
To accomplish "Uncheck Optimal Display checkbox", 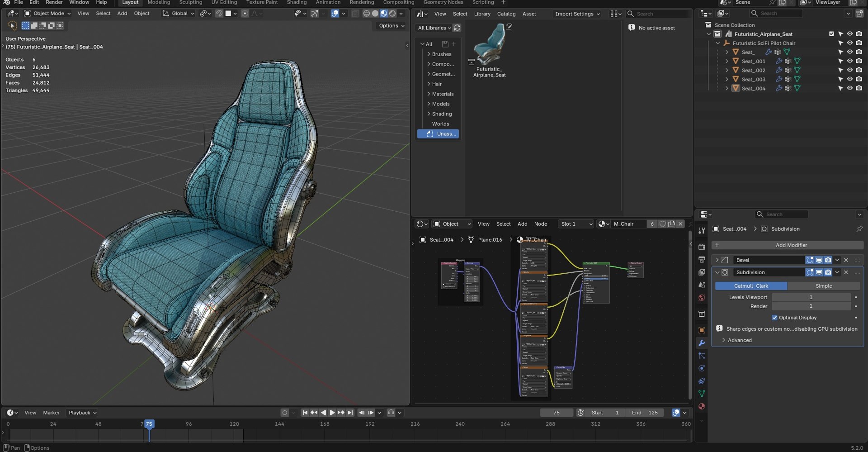I will (774, 318).
